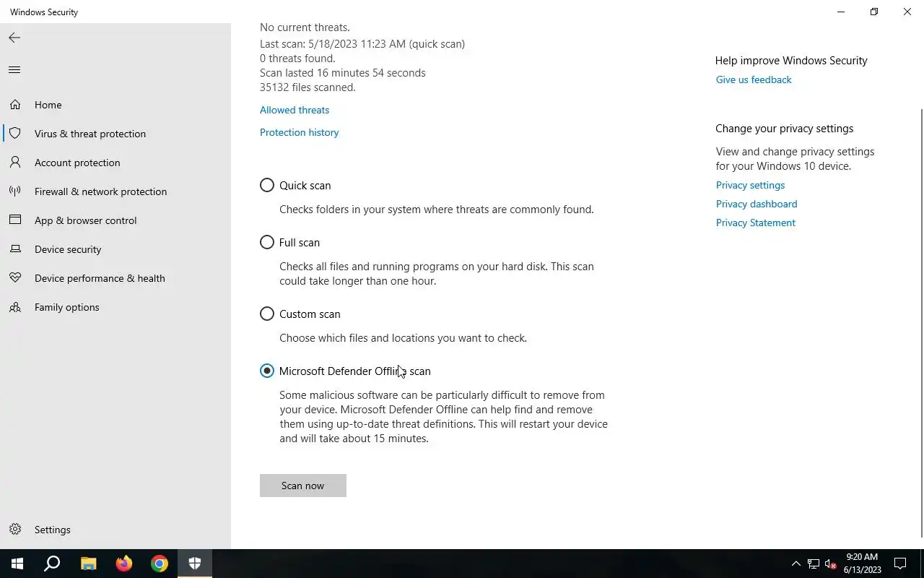
Task: Launch Google Chrome from the taskbar
Action: [x=160, y=564]
